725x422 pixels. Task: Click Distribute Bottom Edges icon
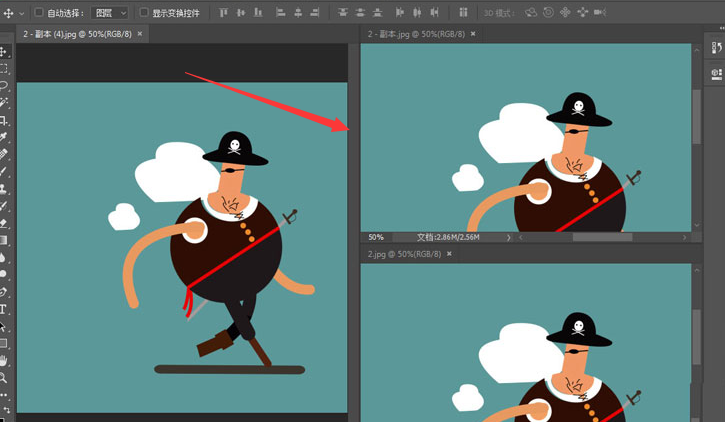tap(377, 13)
